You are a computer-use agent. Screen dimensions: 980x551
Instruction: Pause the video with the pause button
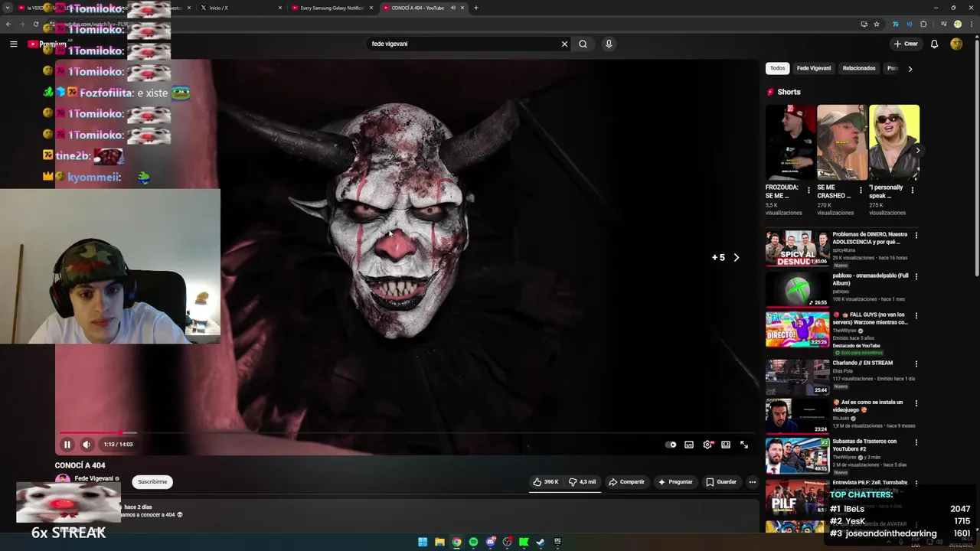67,445
